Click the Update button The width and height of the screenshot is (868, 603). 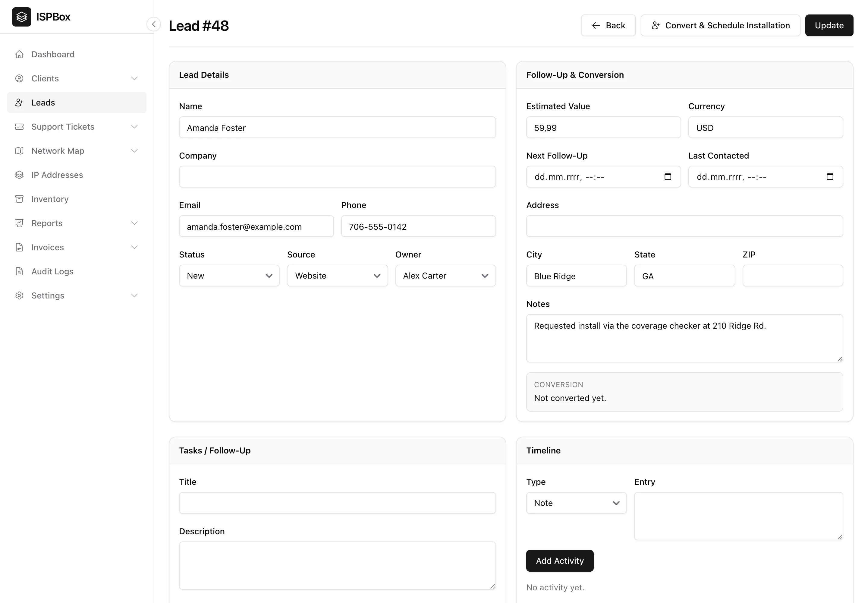829,25
